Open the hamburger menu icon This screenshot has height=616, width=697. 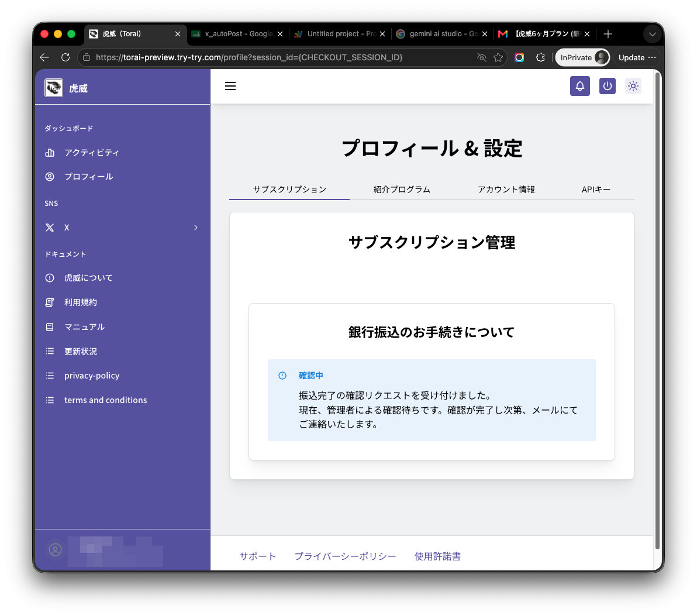230,86
